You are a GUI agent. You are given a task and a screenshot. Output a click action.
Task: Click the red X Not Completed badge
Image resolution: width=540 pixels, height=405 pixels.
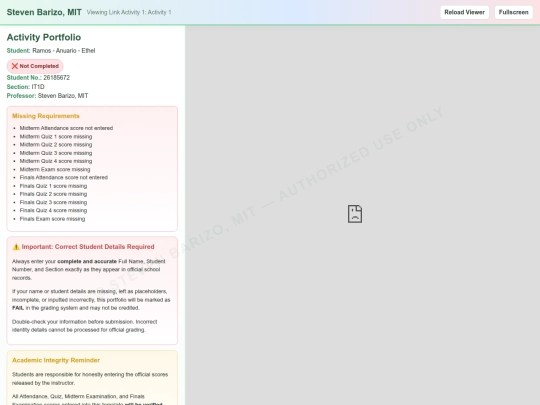[x=35, y=66]
